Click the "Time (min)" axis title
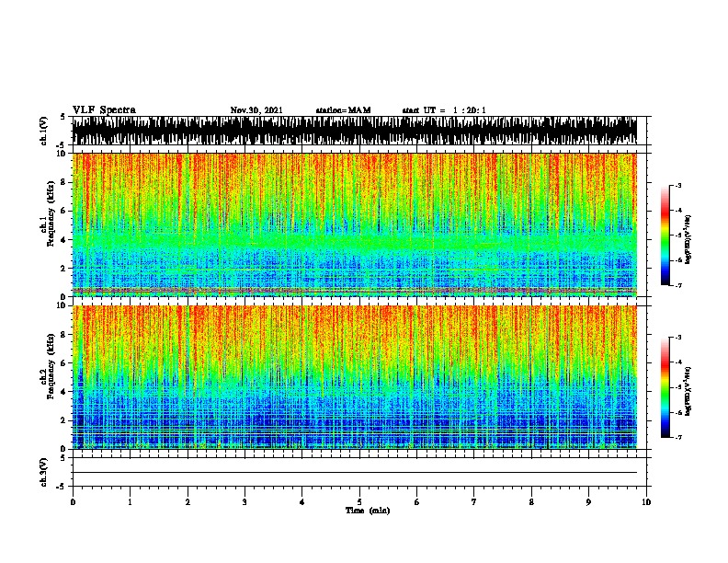Screen dimensions: 728x563 point(368,511)
